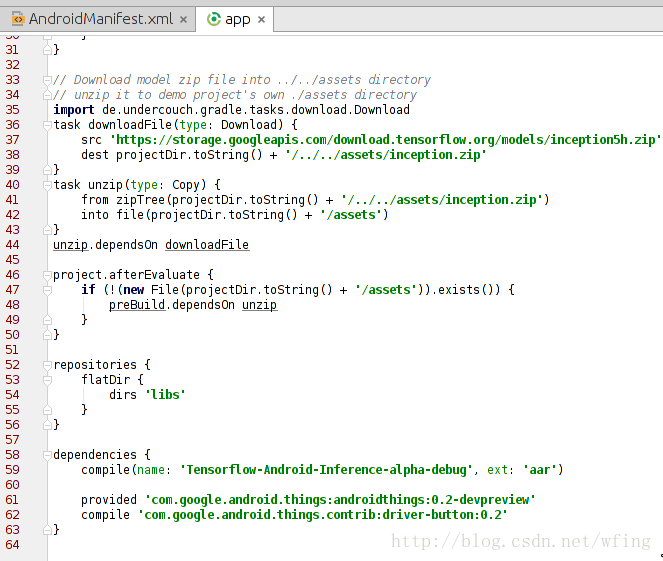
Task: Click fold end marker at line 31
Action: [47, 50]
